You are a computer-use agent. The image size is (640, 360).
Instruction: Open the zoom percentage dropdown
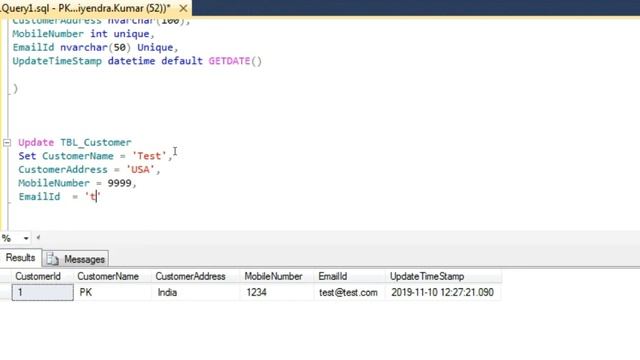[26, 238]
